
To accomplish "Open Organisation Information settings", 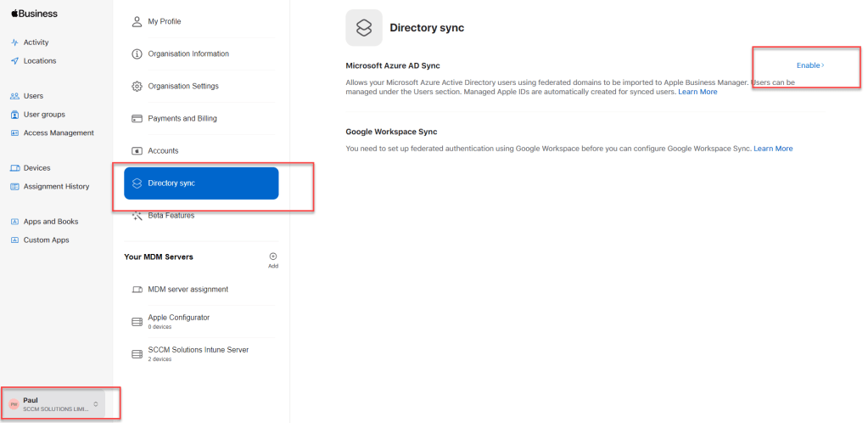I will point(188,54).
